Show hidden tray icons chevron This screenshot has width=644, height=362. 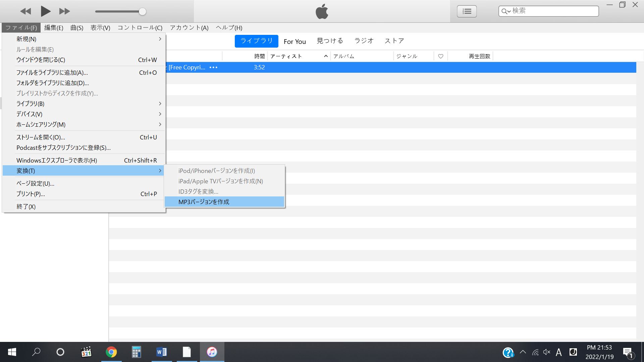click(523, 352)
